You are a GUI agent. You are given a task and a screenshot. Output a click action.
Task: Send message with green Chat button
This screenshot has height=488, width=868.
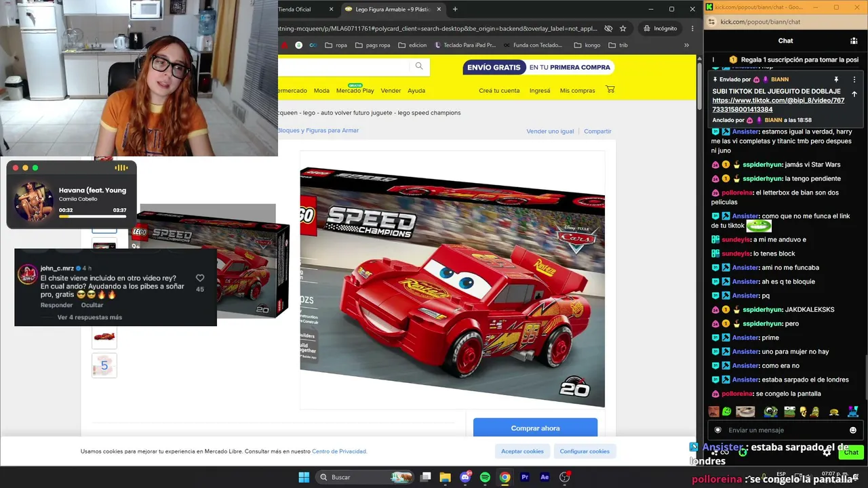851,452
